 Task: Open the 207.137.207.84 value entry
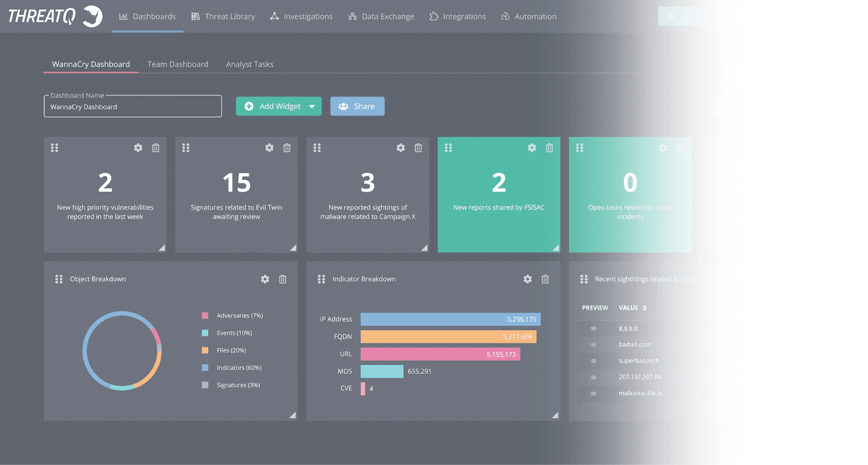640,377
